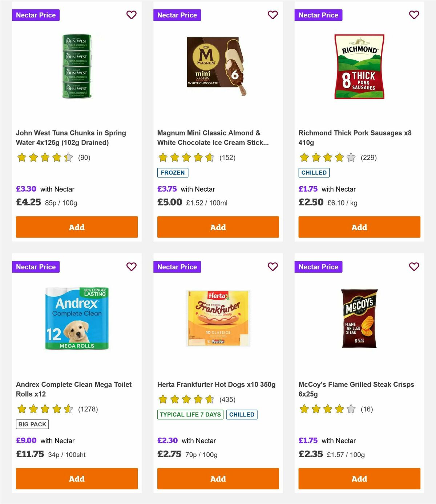The image size is (436, 504).
Task: Click the (1278) review count for Andrex
Action: [88, 409]
